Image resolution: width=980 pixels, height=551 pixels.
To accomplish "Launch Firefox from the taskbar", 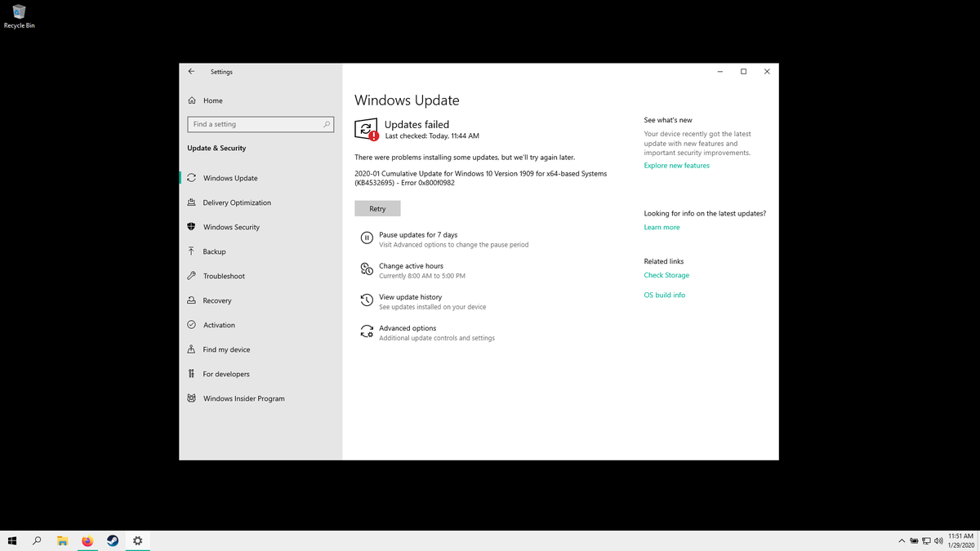I will point(87,540).
